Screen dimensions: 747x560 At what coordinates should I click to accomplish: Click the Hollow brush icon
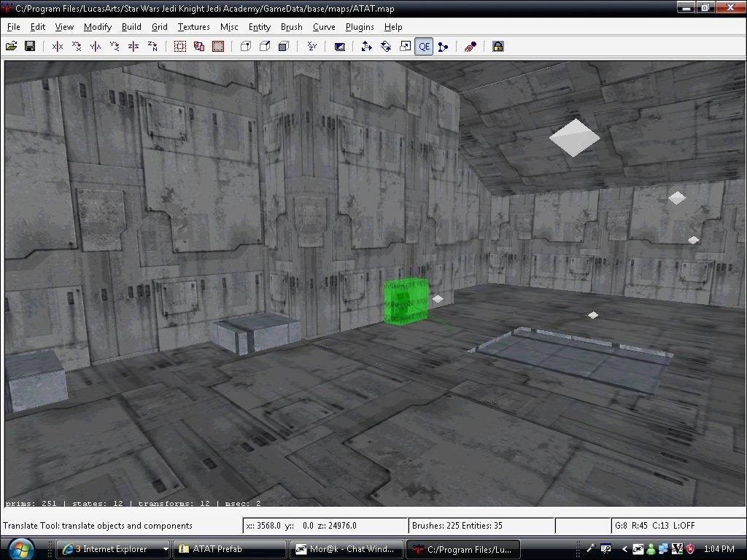[x=218, y=47]
